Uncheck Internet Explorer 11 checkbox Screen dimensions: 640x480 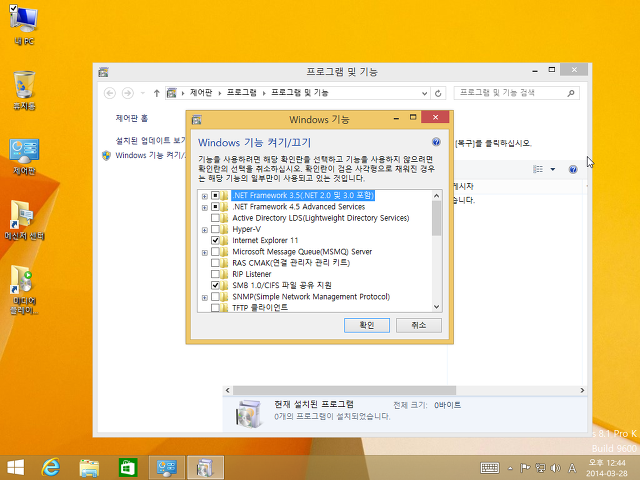point(215,240)
